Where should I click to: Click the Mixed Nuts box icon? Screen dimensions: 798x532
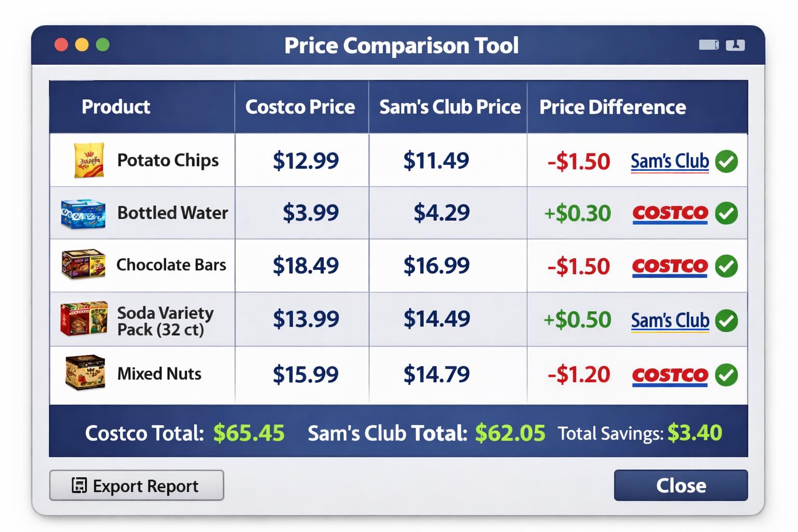[x=85, y=373]
